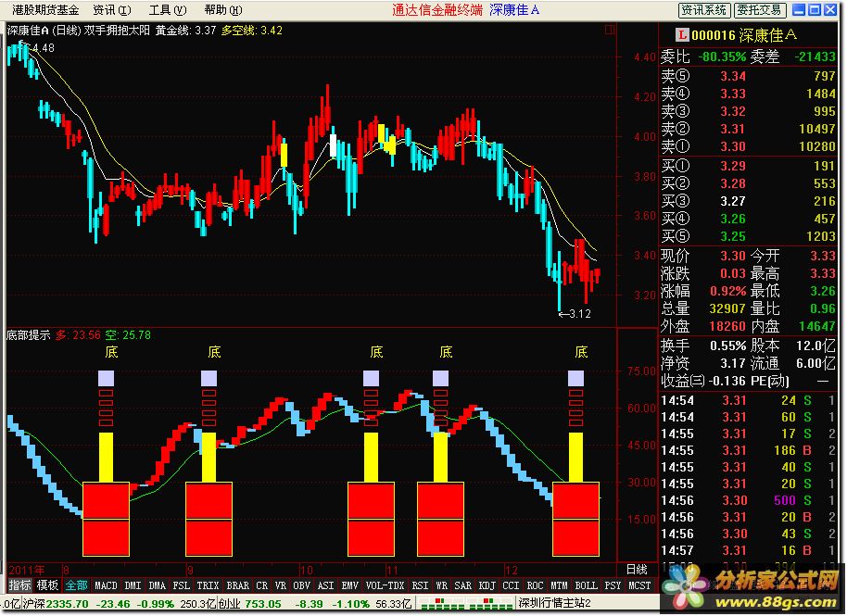847x616 pixels.
Task: Click the 4.48 high price marker
Action: click(x=44, y=48)
